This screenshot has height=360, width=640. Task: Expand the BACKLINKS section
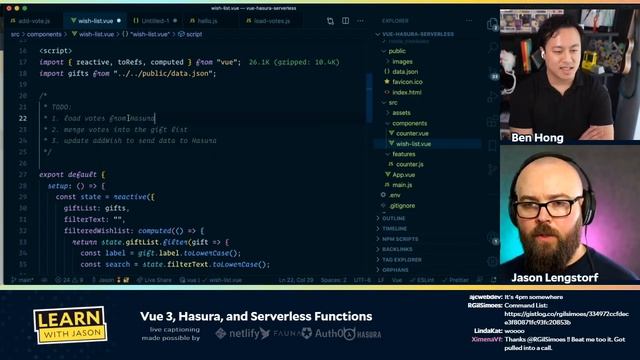tap(397, 249)
